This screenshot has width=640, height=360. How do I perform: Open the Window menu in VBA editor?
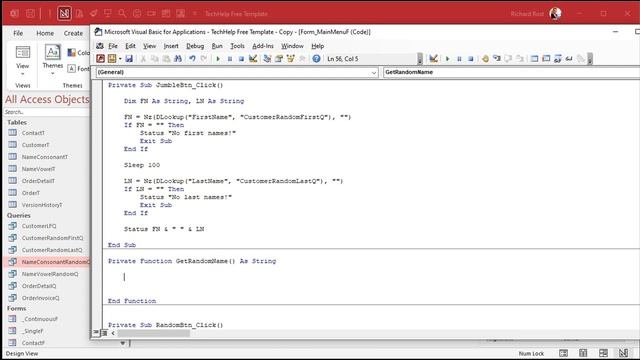click(x=292, y=46)
